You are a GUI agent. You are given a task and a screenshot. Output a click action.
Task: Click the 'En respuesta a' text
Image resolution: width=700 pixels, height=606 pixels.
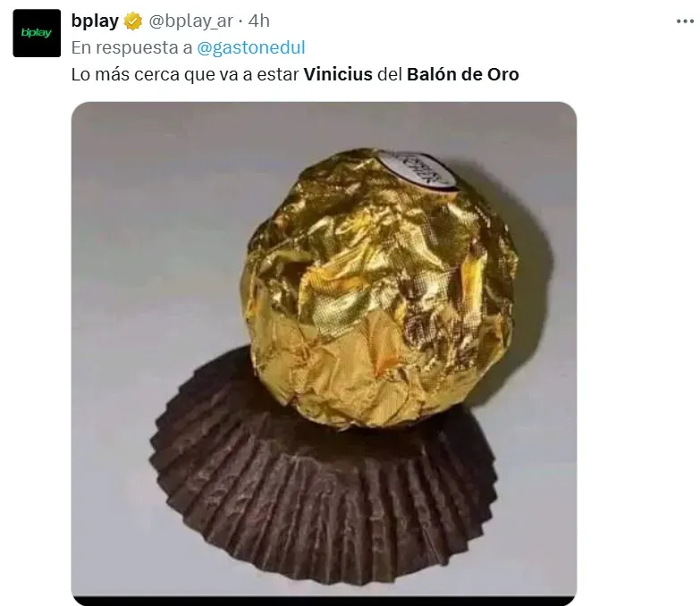click(x=131, y=47)
